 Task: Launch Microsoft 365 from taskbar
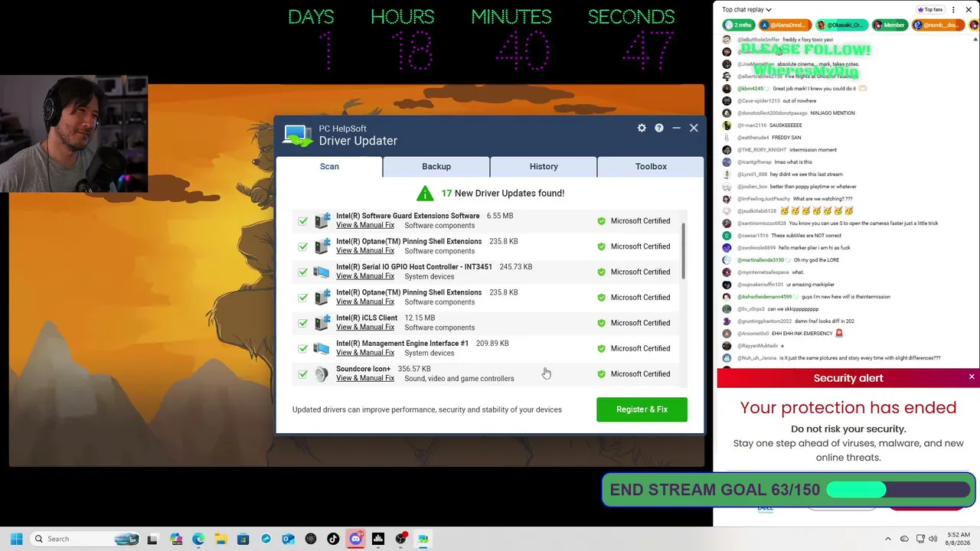[x=176, y=539]
